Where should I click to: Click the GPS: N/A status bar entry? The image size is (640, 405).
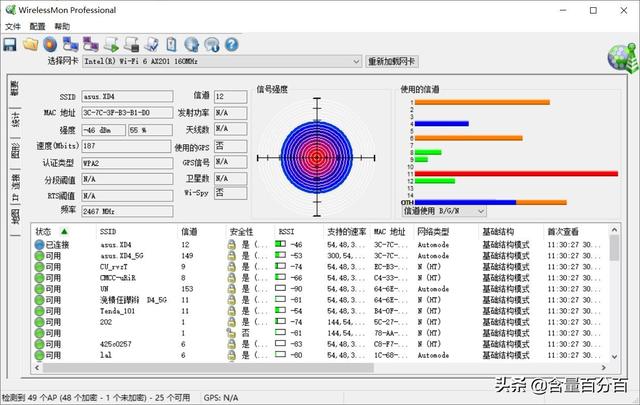click(x=221, y=398)
